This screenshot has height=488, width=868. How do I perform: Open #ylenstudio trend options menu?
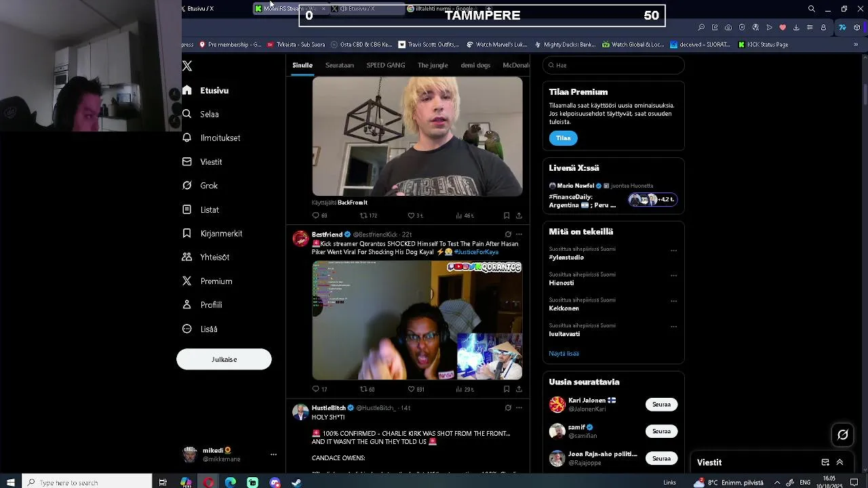pos(673,251)
